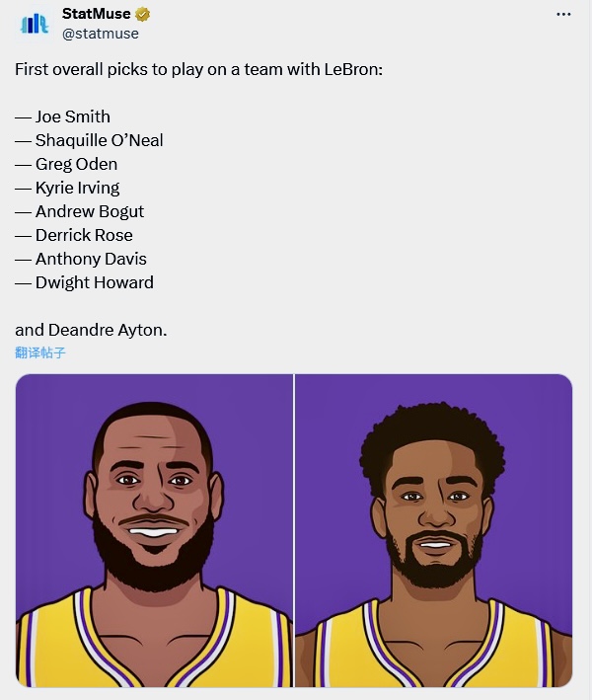Screen dimensions: 592x700
Task: Click the Greg Oden list line
Action: point(66,164)
